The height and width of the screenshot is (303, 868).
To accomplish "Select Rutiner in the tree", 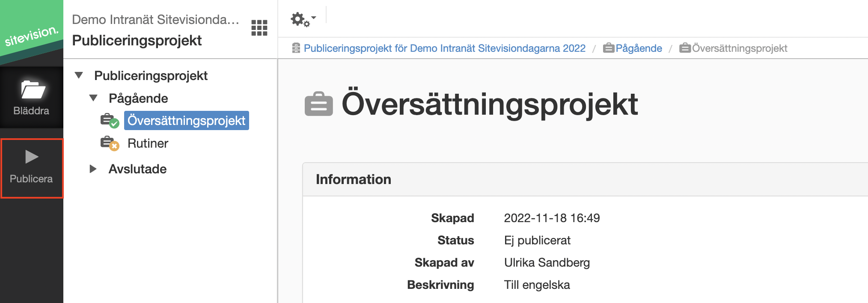I will [x=148, y=143].
